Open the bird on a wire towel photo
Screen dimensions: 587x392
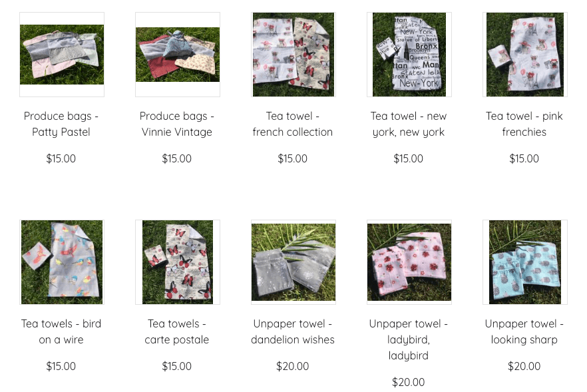coord(62,262)
